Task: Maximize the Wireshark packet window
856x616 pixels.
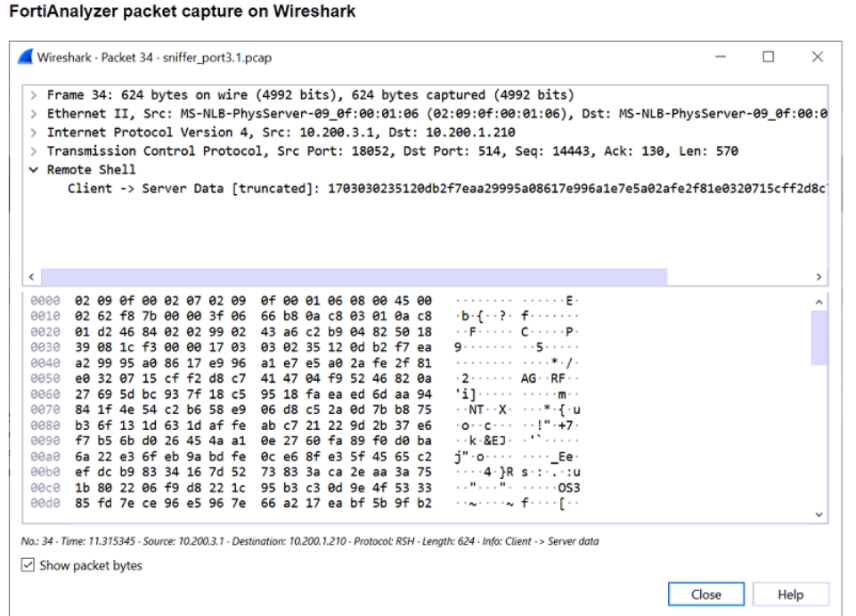Action: (x=768, y=57)
